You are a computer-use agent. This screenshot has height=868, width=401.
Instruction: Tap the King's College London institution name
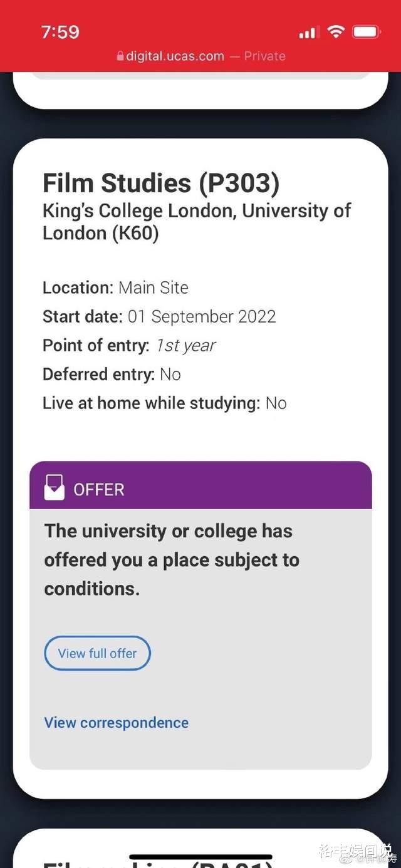(x=197, y=222)
